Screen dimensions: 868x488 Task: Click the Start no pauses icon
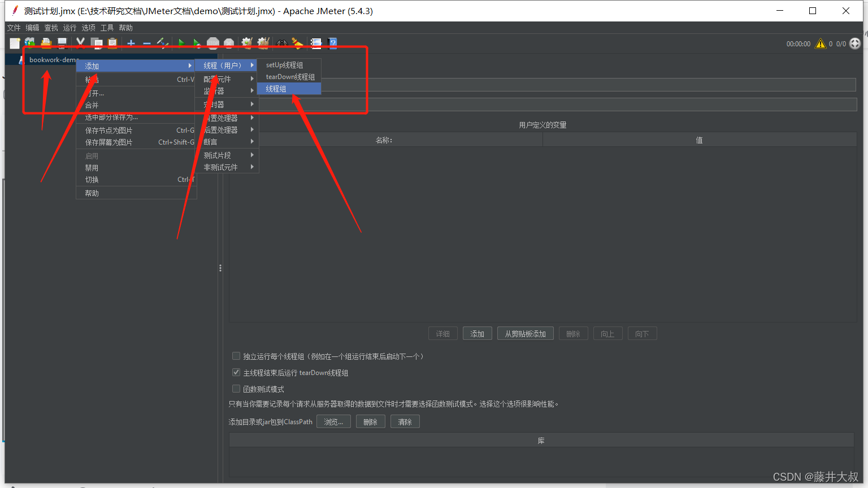(x=197, y=43)
